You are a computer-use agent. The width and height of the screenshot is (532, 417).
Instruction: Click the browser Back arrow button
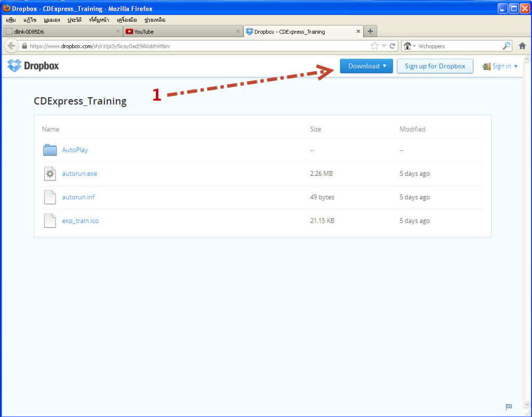pos(11,46)
